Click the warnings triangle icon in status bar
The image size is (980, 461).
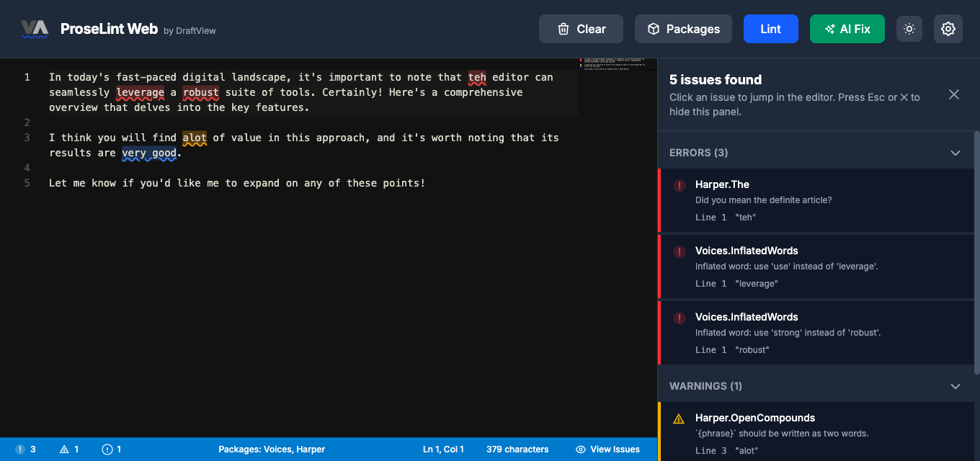(64, 449)
